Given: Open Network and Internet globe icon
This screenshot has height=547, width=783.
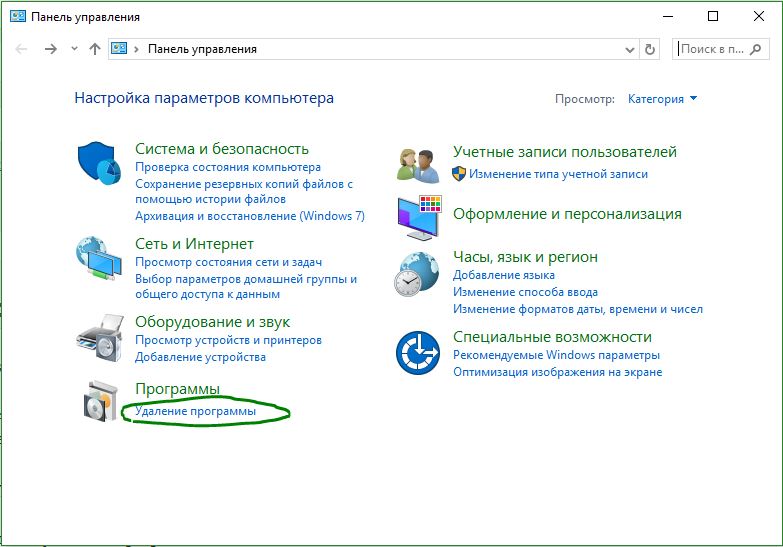Looking at the screenshot, I should click(99, 258).
